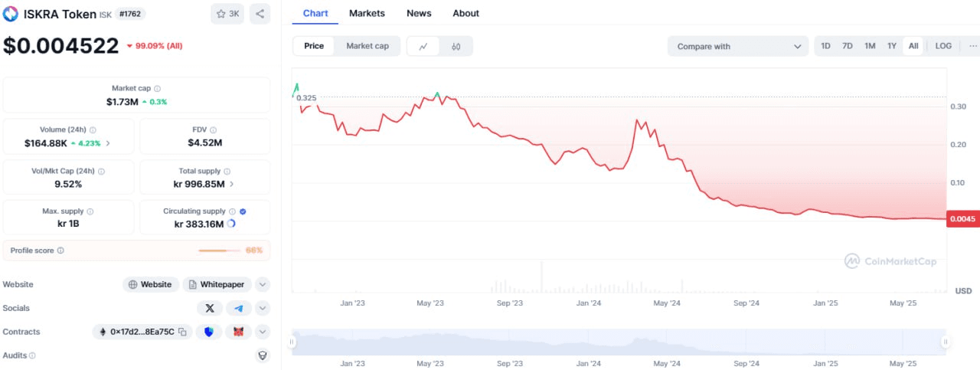This screenshot has height=370, width=980.
Task: Click the Max. supply info icon
Action: [90, 211]
